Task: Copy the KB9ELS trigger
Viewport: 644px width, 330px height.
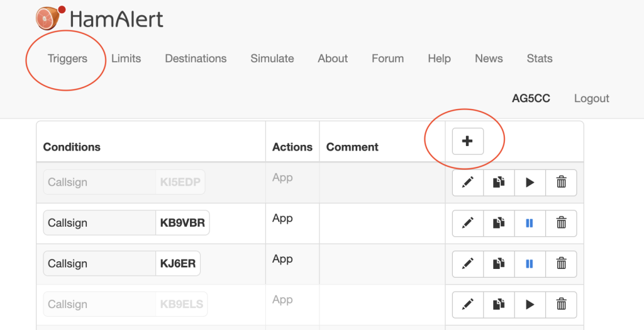Action: 499,305
